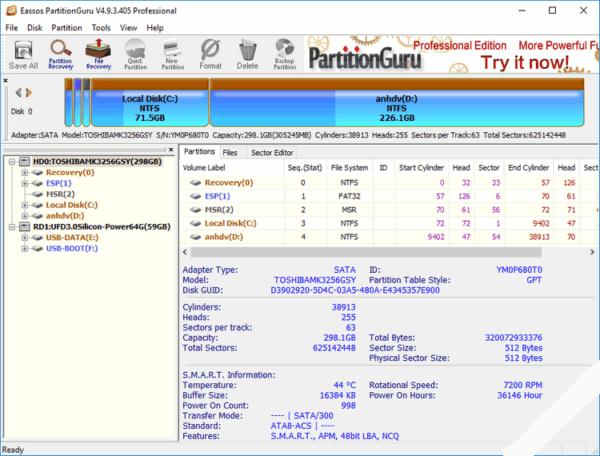Click the Quick Partition icon
The image size is (600, 456).
135,54
